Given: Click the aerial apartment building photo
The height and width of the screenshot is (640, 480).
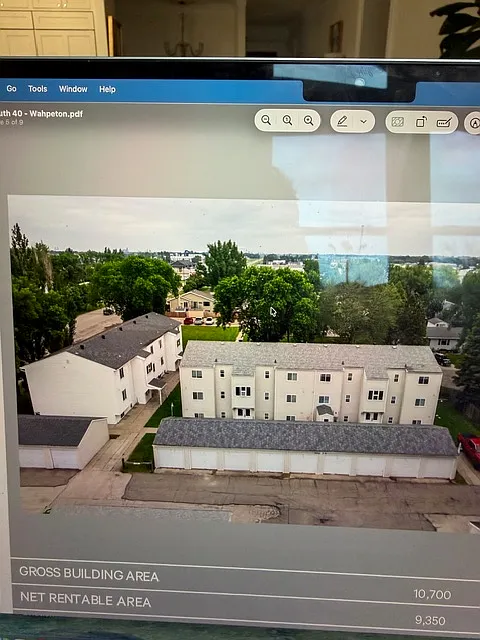Looking at the screenshot, I should (x=244, y=363).
